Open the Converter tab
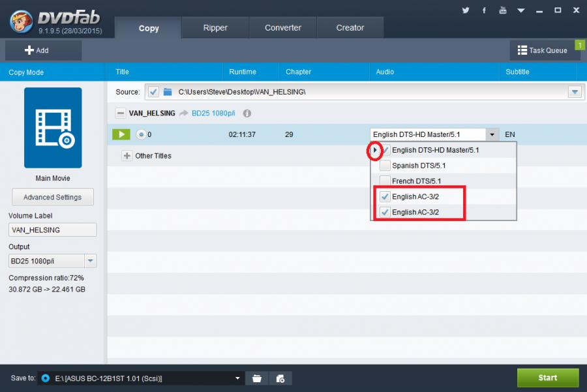Viewport: 587px width, 392px height. (282, 27)
